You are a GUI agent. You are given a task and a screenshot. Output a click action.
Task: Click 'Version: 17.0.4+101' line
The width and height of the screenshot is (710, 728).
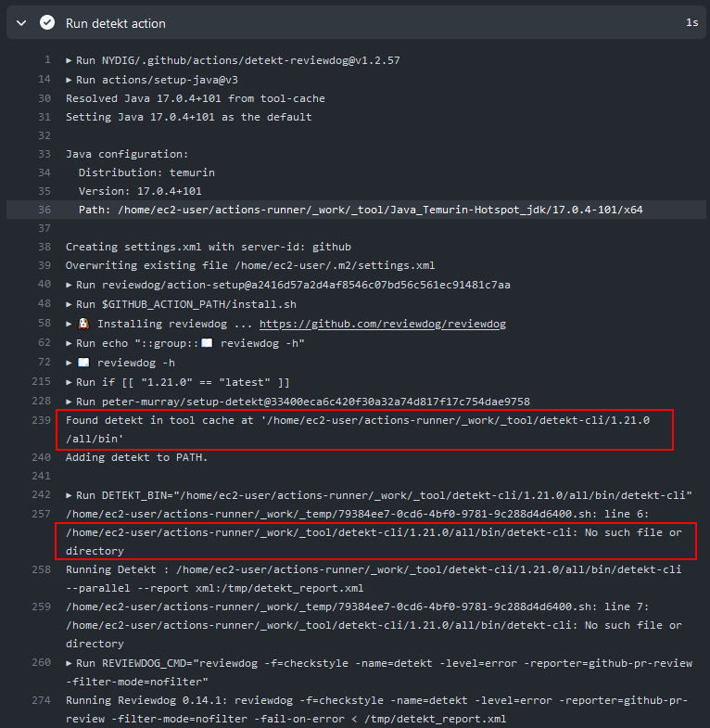tap(140, 191)
